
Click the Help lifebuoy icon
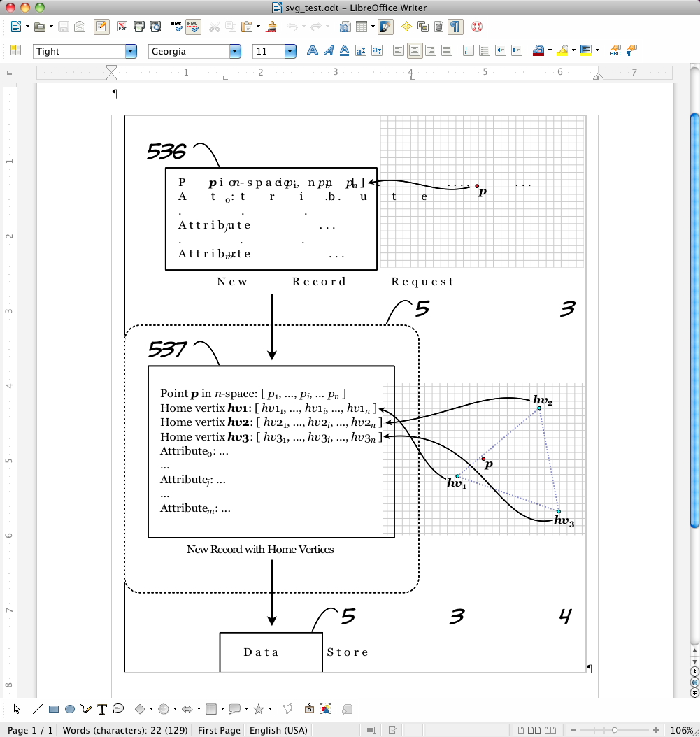tap(478, 27)
